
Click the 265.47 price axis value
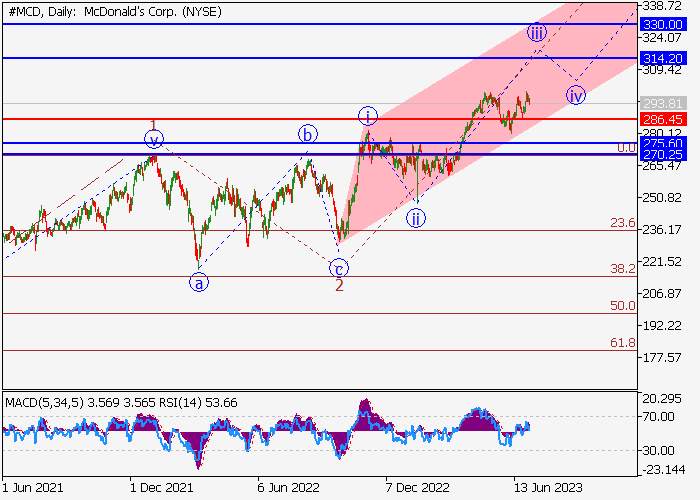tap(662, 166)
